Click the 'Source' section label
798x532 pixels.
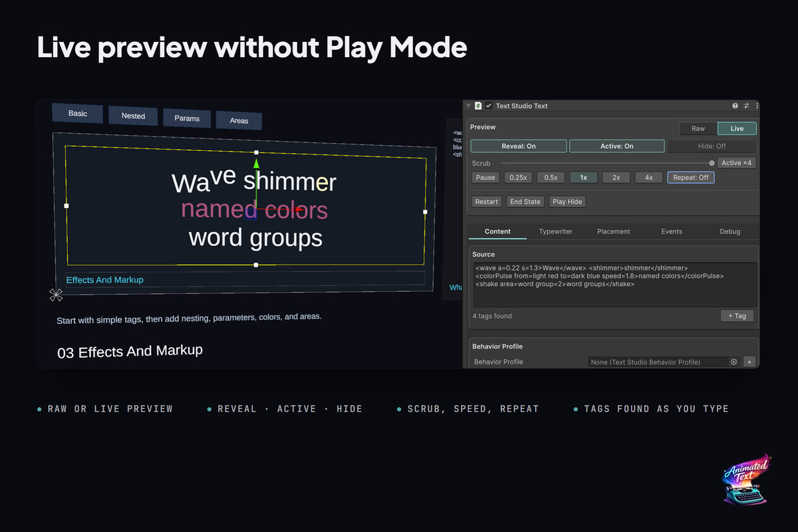pyautogui.click(x=483, y=254)
